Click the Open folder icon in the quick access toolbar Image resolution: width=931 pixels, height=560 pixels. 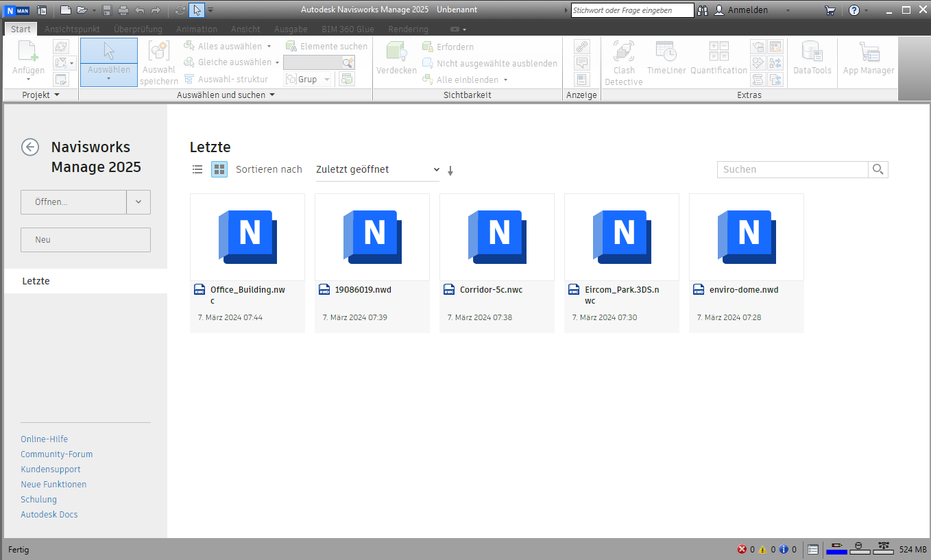pyautogui.click(x=82, y=10)
